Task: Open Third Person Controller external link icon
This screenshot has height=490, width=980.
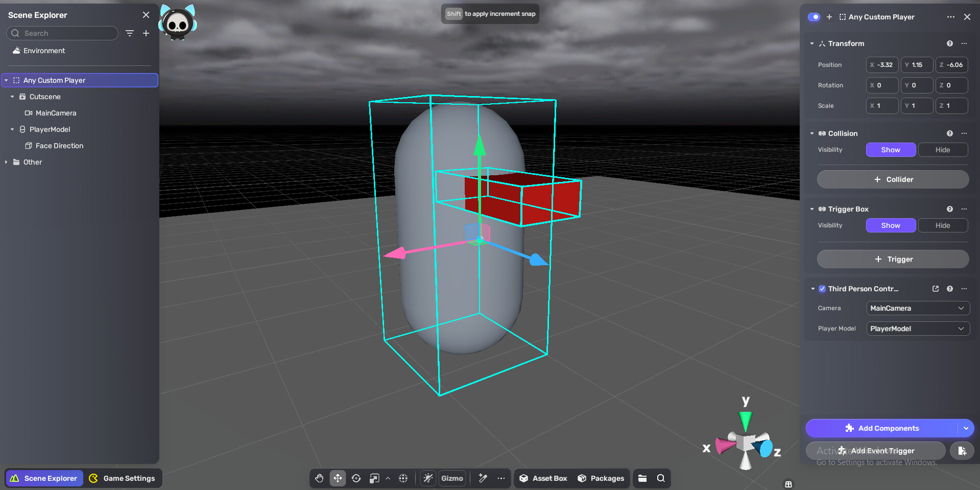Action: pos(936,289)
